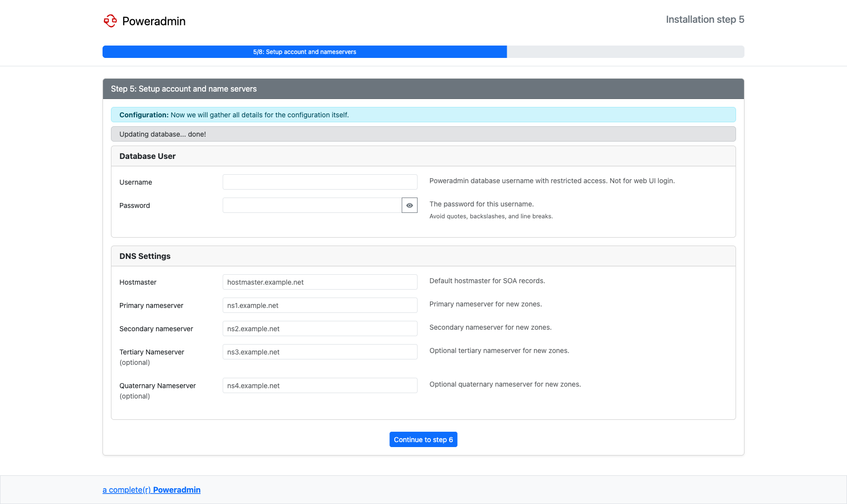Click the Configuration info alert banner
This screenshot has width=847, height=504.
click(423, 115)
